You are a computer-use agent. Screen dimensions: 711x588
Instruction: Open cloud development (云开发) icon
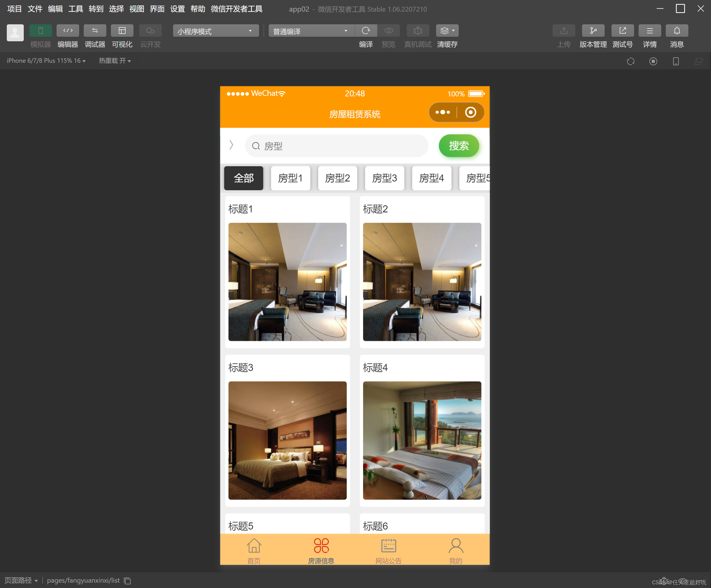[150, 31]
